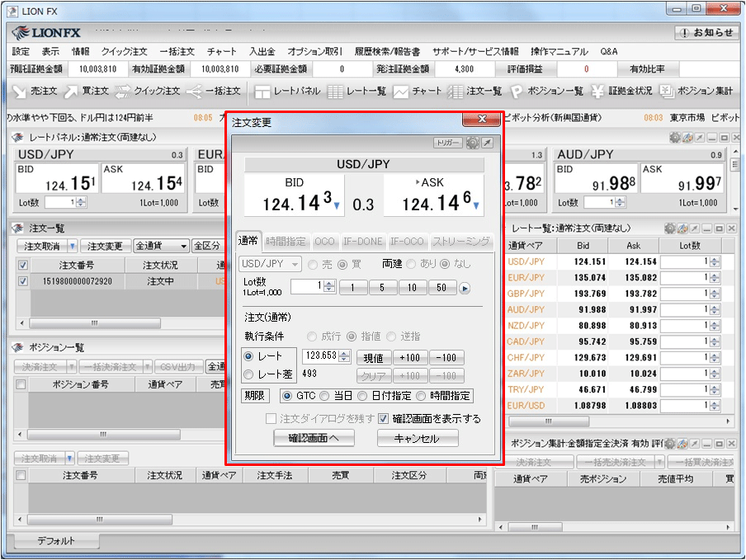This screenshot has height=560, width=746.
Task: Click the デフォルト layout tab at bottom
Action: 56,541
